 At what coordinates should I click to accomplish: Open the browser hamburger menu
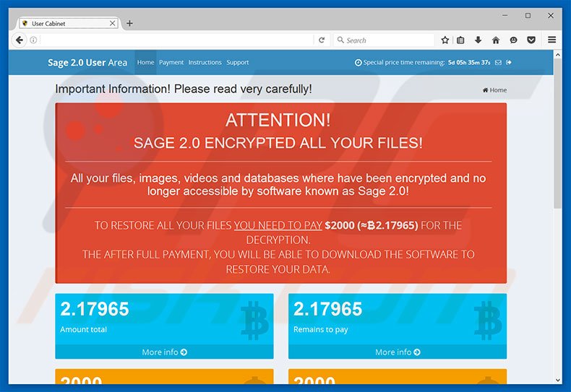[x=551, y=40]
